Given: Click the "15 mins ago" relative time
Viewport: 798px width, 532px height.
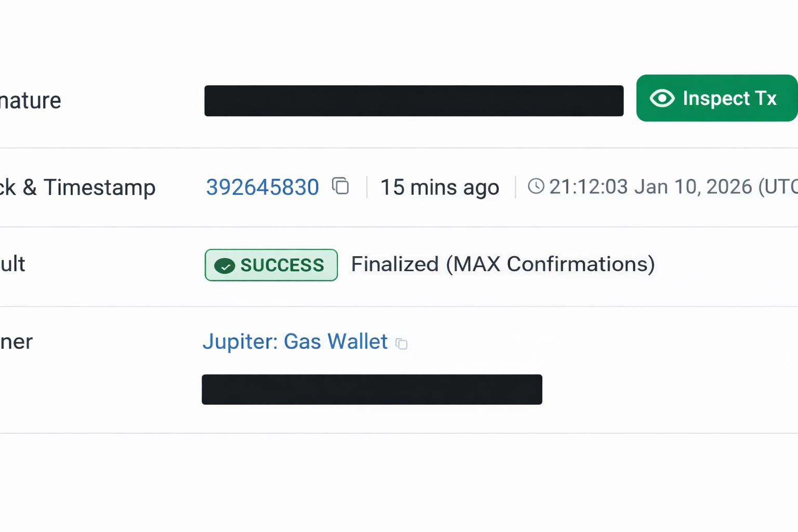Looking at the screenshot, I should 440,188.
